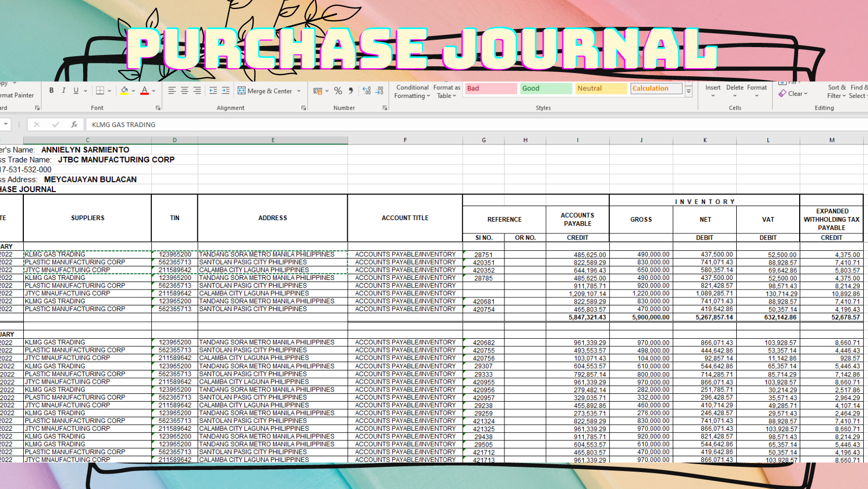Image resolution: width=868 pixels, height=489 pixels.
Task: Apply the Bad cell style
Action: [x=491, y=88]
